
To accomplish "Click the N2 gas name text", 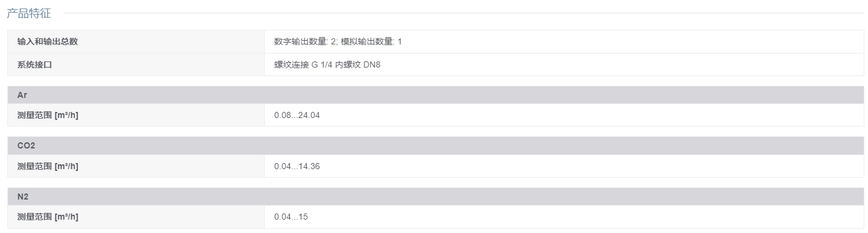I will [x=23, y=197].
